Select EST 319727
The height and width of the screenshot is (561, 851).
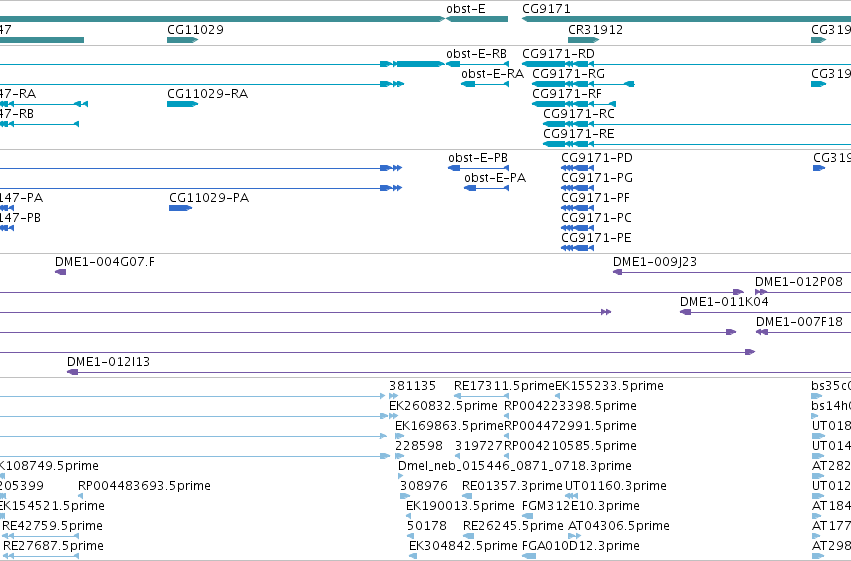(x=458, y=456)
